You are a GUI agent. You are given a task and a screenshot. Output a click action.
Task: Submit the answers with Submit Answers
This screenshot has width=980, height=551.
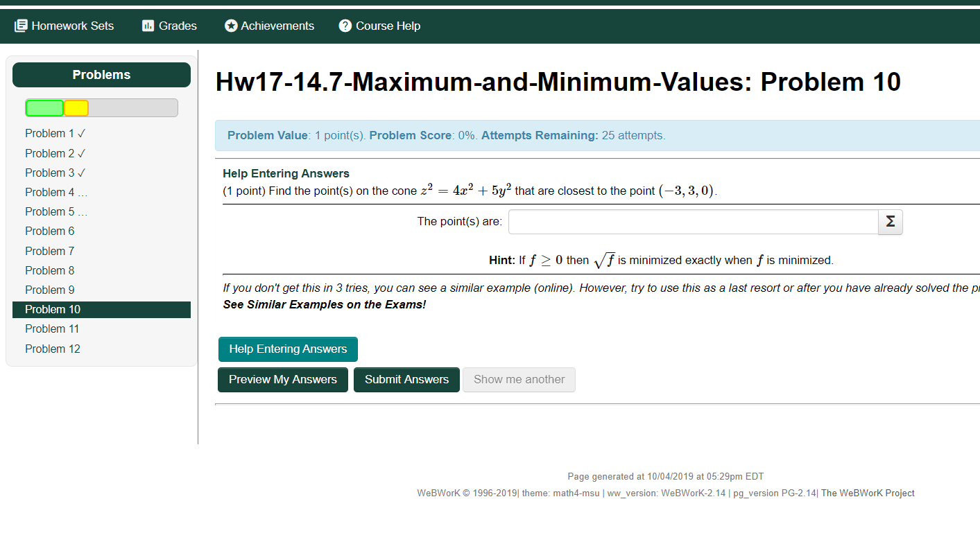[406, 380]
